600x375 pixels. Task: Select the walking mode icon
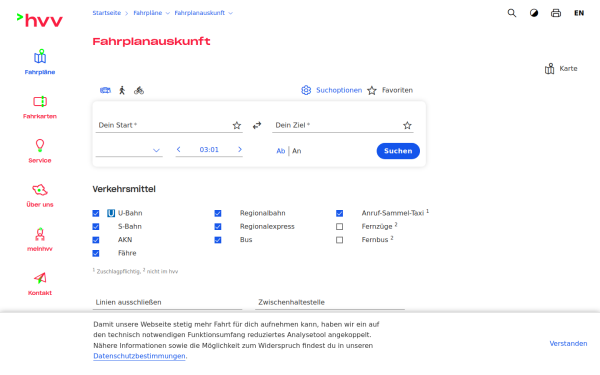[x=122, y=90]
